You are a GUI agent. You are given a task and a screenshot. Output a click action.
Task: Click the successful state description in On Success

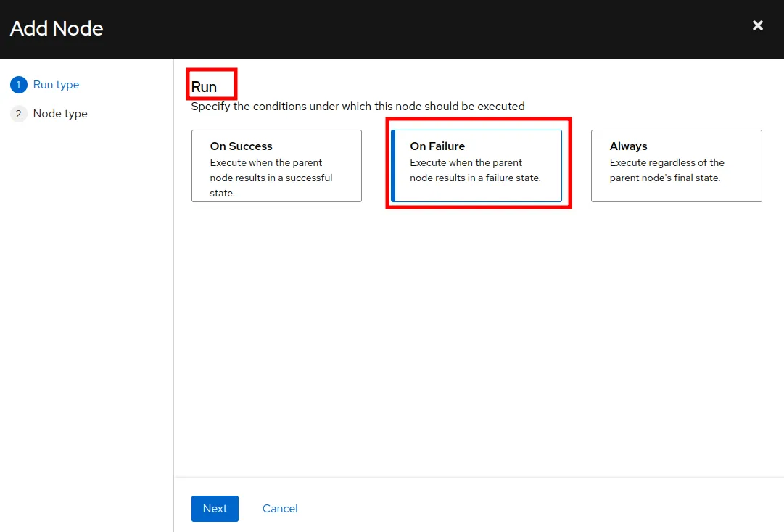(x=271, y=178)
